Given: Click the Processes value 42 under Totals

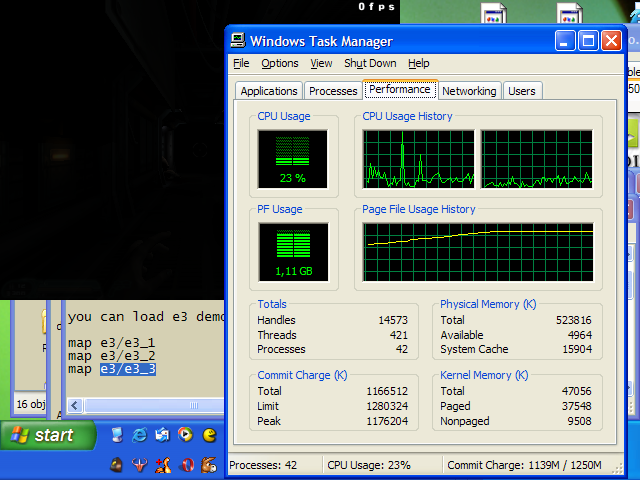Looking at the screenshot, I should (x=402, y=349).
